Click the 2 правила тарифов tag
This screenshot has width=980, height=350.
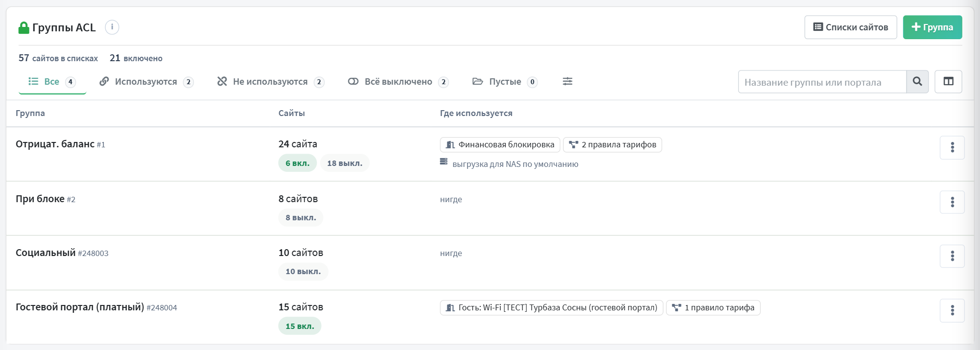(x=612, y=144)
